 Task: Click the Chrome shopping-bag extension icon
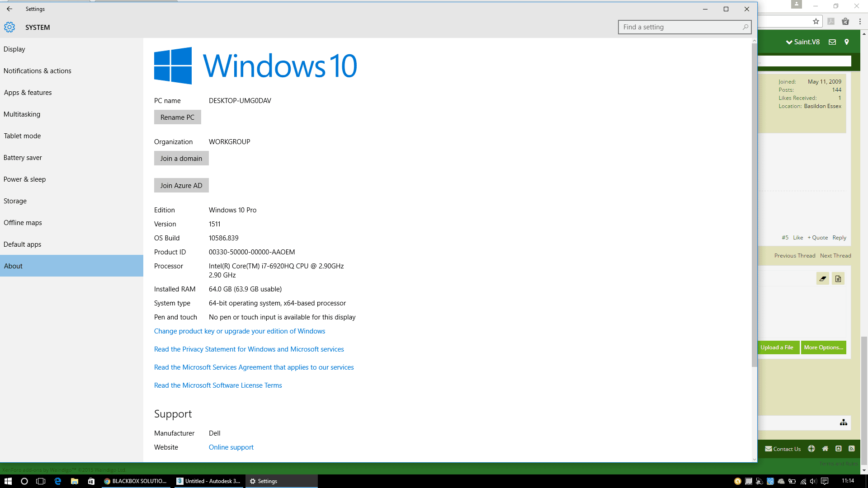pos(845,21)
